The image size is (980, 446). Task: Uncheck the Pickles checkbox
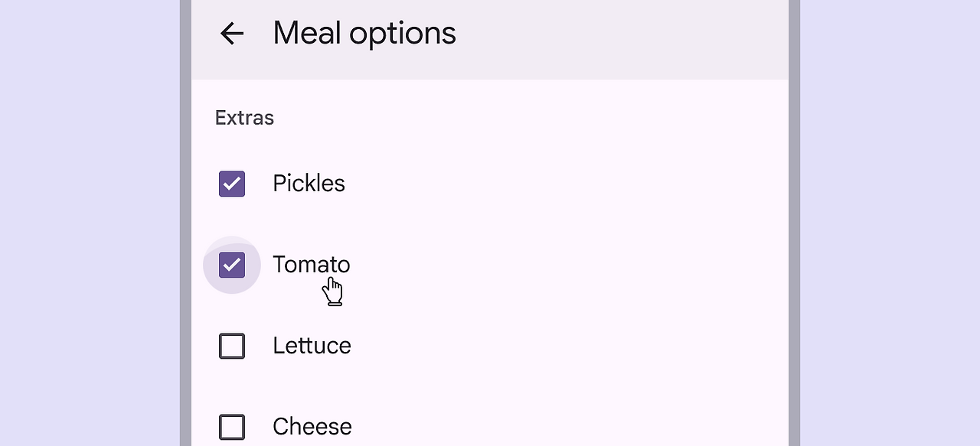coord(232,184)
